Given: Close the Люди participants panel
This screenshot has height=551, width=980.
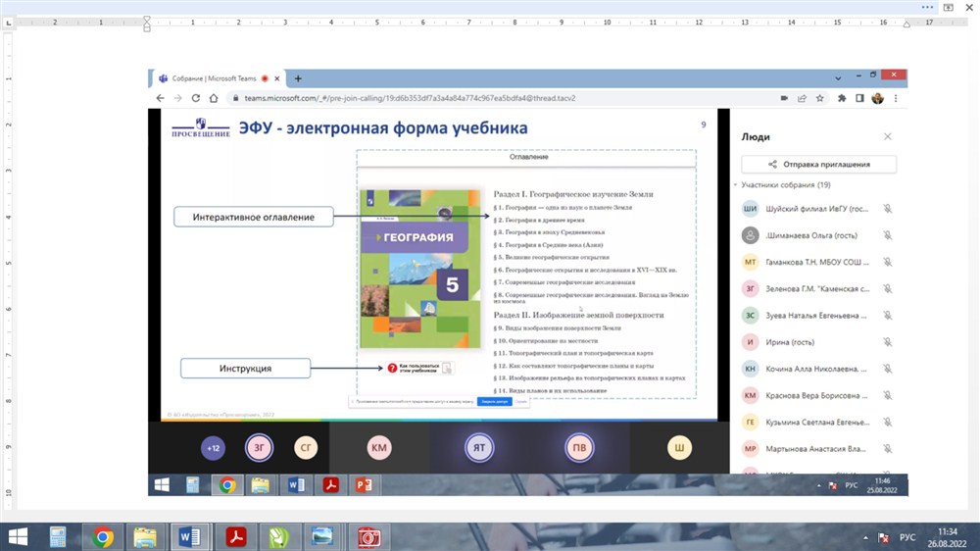Looking at the screenshot, I should tap(888, 137).
